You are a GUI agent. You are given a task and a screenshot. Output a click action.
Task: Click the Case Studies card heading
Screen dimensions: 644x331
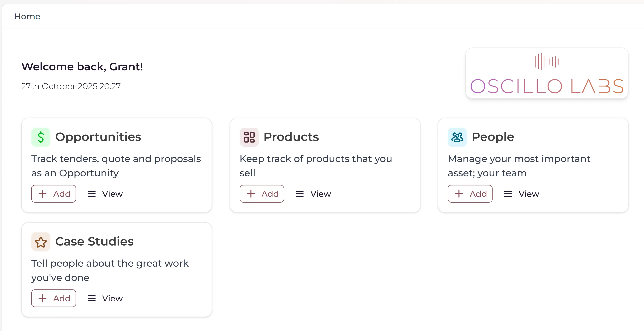pyautogui.click(x=94, y=241)
